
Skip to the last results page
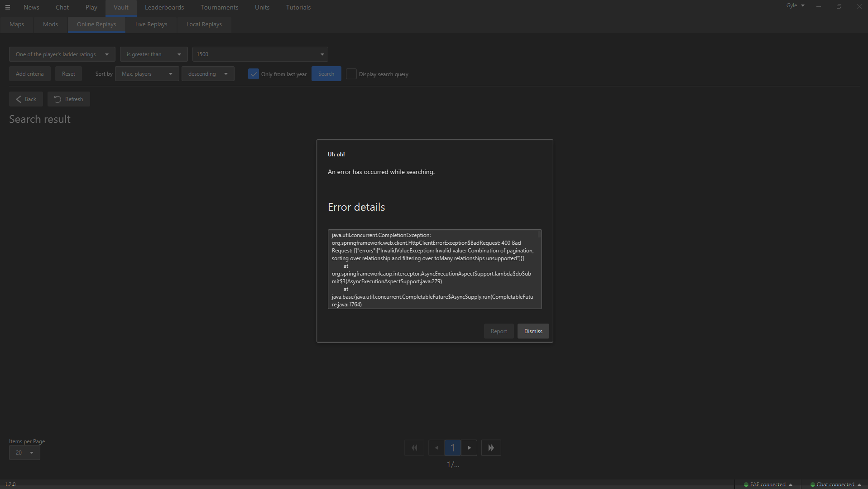click(491, 447)
